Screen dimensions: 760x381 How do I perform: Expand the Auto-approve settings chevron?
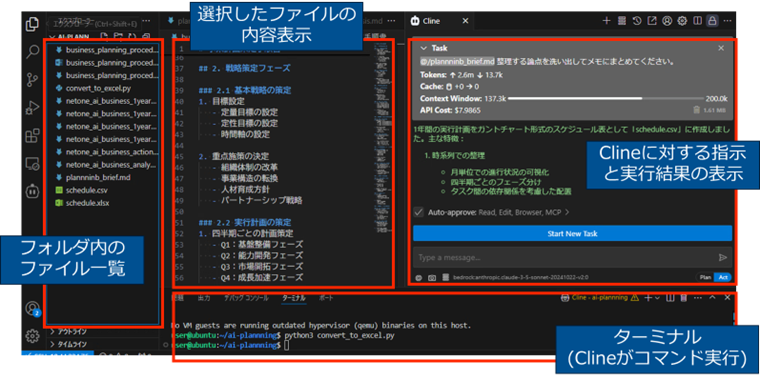[567, 212]
